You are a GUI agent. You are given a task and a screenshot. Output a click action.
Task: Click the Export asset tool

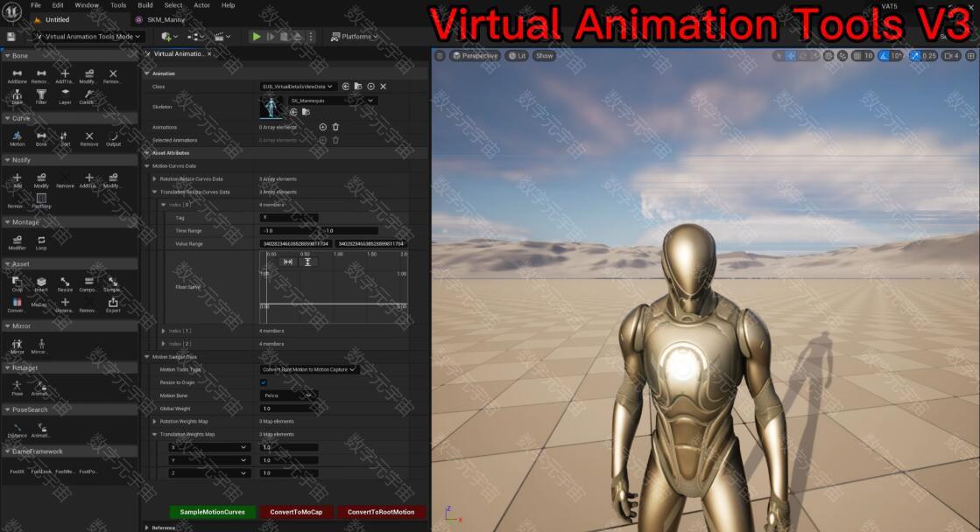[113, 304]
